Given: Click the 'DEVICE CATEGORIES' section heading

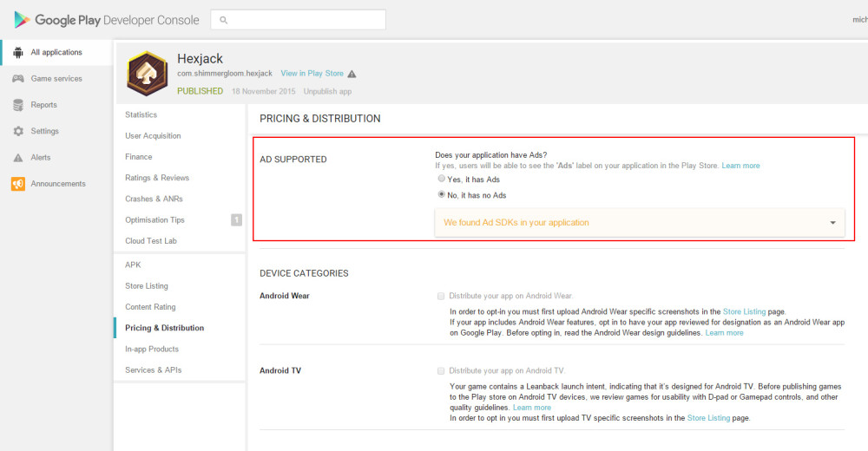Looking at the screenshot, I should 304,273.
